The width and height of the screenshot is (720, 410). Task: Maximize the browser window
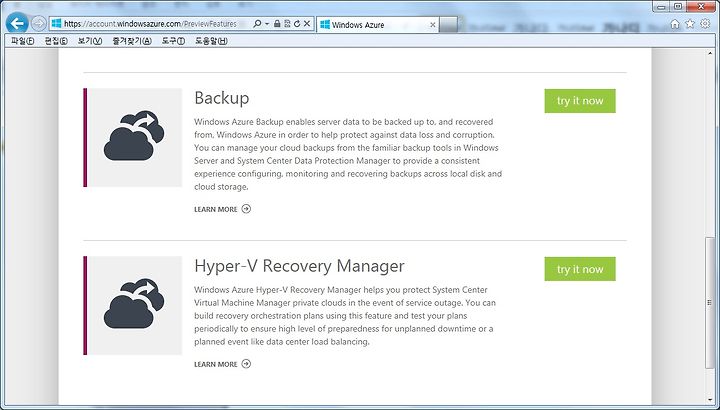click(678, 6)
